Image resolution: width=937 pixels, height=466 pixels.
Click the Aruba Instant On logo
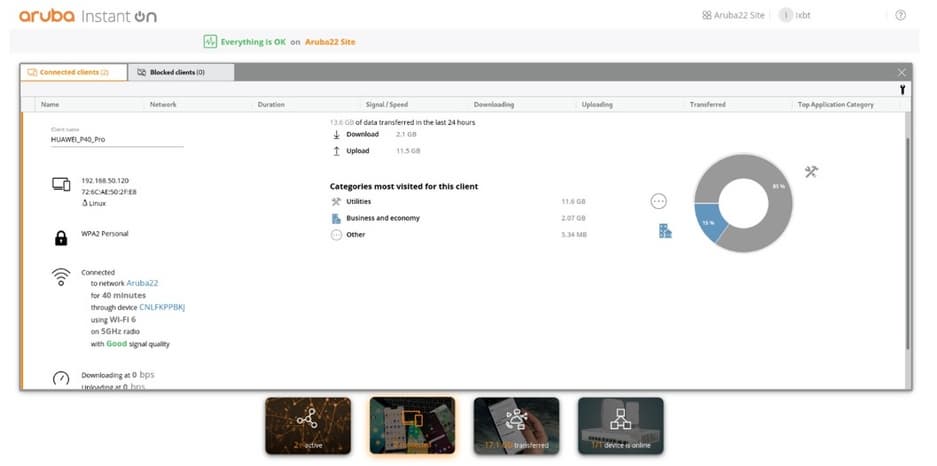tap(88, 16)
